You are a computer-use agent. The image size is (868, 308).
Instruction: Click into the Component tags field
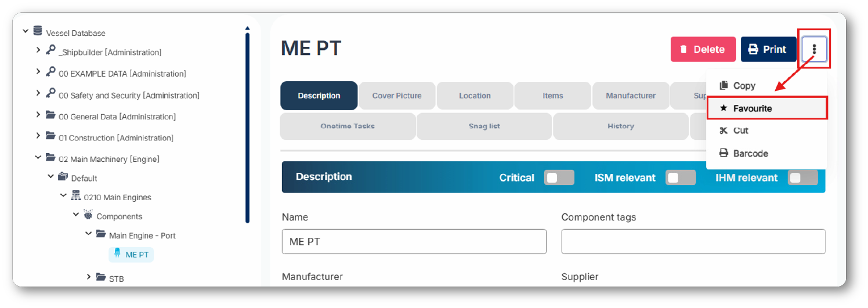(x=693, y=241)
